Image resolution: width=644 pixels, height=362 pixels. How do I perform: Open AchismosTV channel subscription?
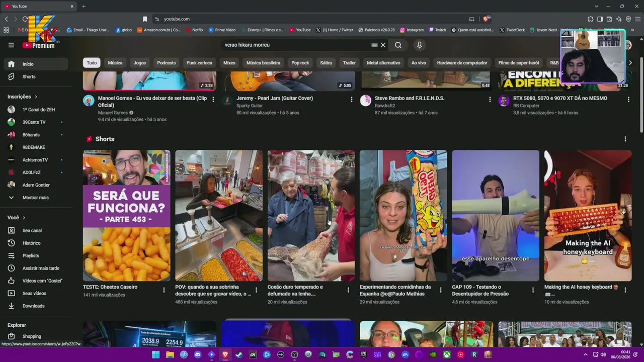click(x=34, y=160)
